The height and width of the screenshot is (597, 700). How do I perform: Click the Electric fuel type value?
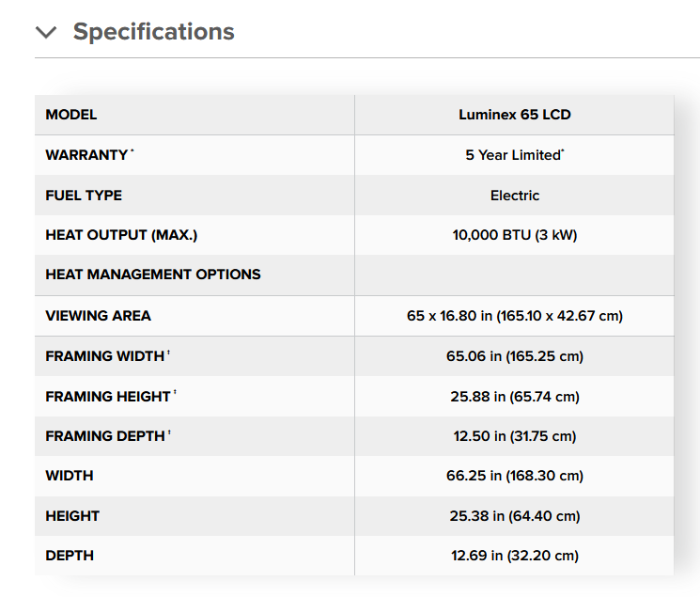click(x=514, y=196)
